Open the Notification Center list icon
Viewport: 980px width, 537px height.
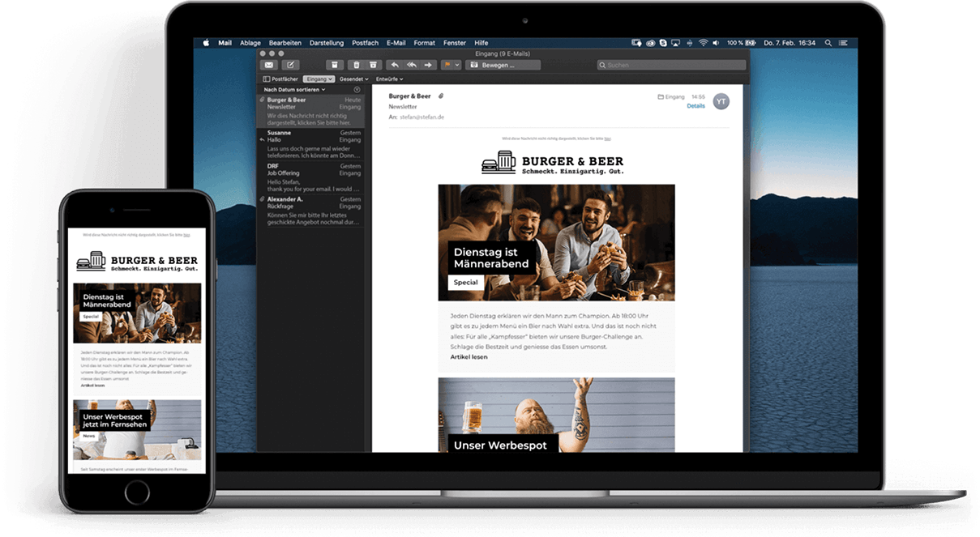844,43
